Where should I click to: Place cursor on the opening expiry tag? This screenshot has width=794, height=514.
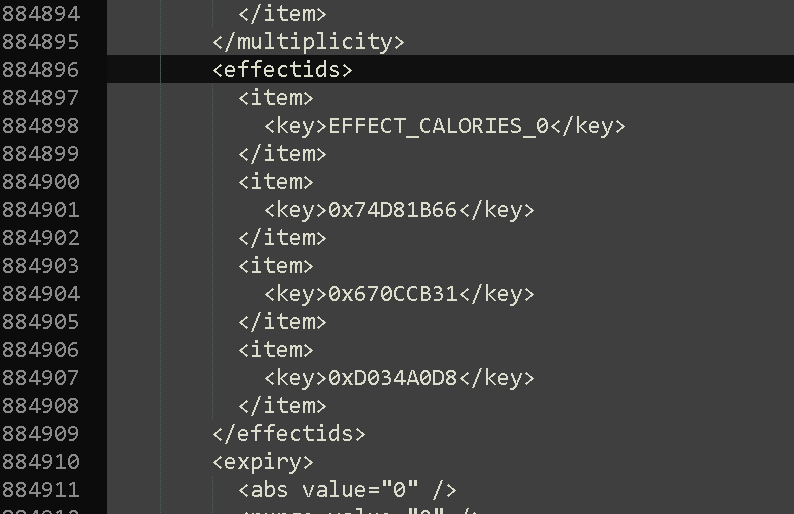pos(262,462)
